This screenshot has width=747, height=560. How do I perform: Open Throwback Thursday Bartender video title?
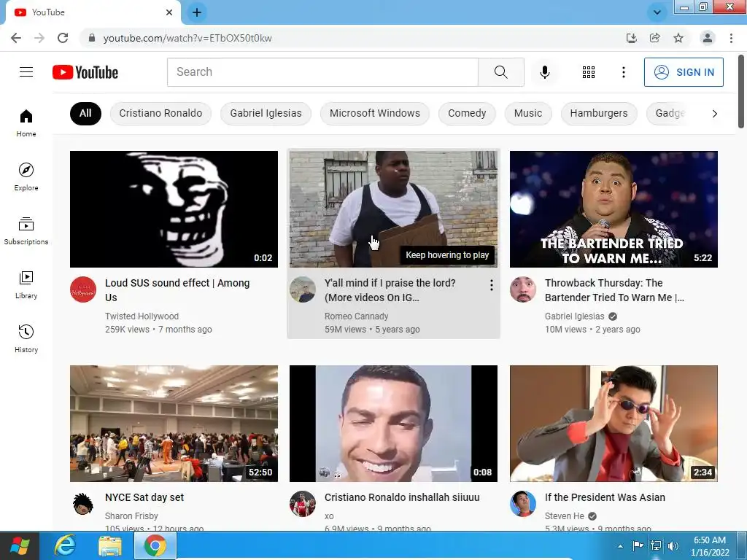click(614, 290)
